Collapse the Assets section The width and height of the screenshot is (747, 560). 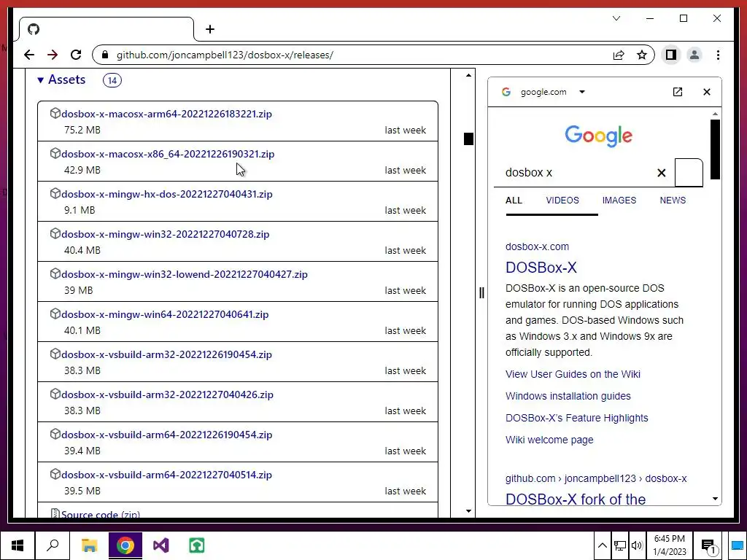coord(61,79)
